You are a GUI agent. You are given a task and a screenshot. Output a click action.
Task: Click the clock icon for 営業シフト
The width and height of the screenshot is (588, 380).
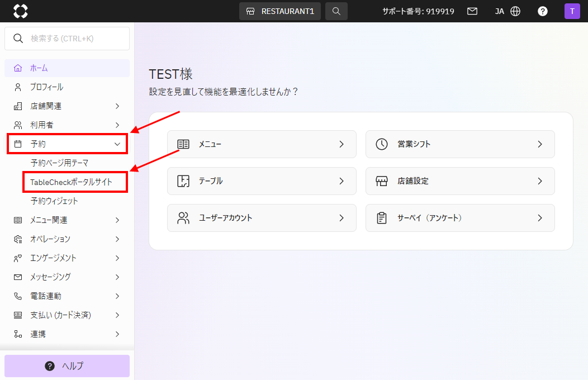(382, 144)
